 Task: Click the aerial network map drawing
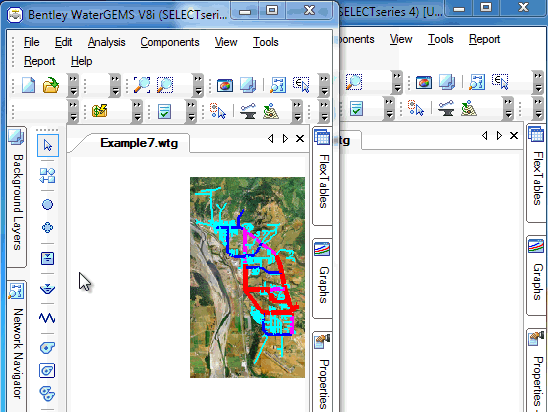pyautogui.click(x=247, y=277)
